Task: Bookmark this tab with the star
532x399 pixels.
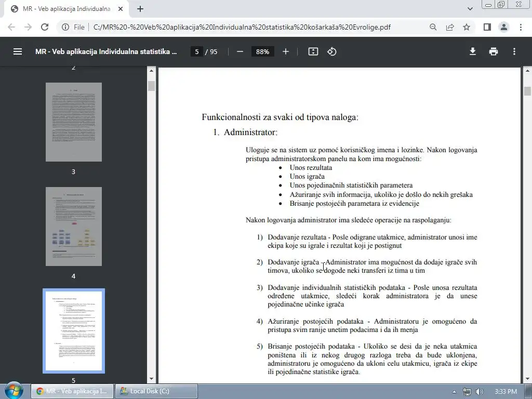Action: pyautogui.click(x=467, y=27)
